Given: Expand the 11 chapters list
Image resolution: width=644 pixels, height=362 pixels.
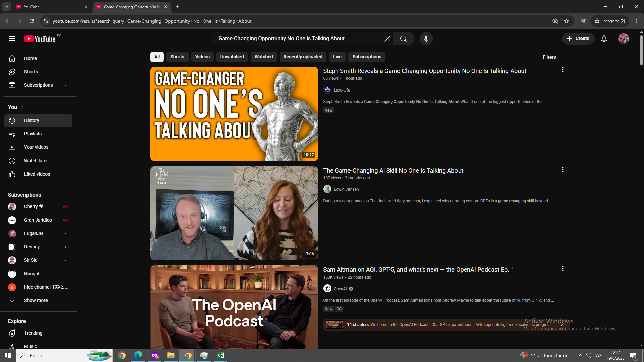Looking at the screenshot, I should [561, 324].
